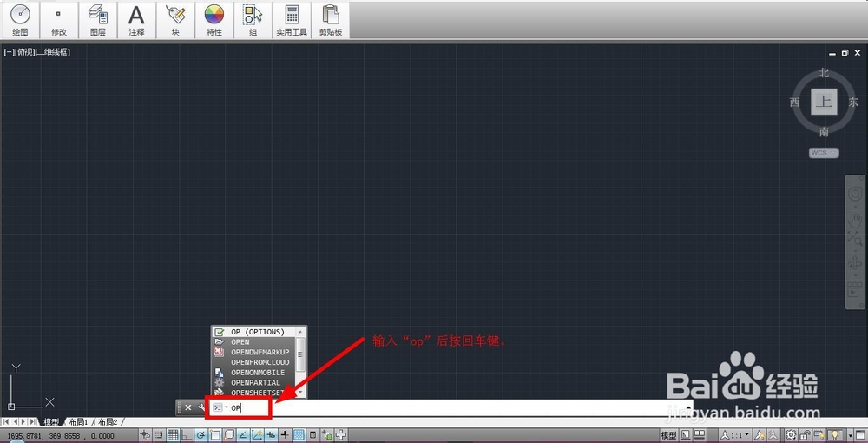Screen dimensions: 868x443
Task: Select OPEN from suggestion list
Action: pos(254,341)
